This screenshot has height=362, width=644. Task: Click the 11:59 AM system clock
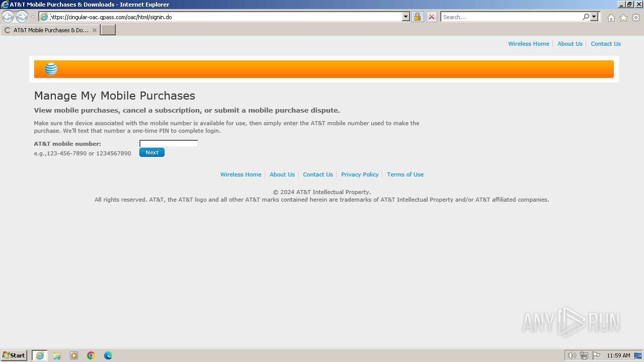(x=618, y=355)
